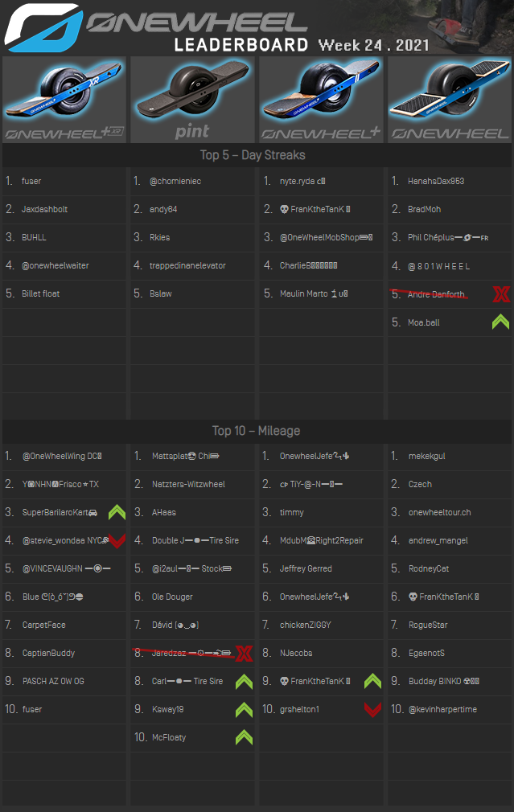Click red X beside Andre Danforth
Screen dimensions: 514x812
click(x=501, y=294)
